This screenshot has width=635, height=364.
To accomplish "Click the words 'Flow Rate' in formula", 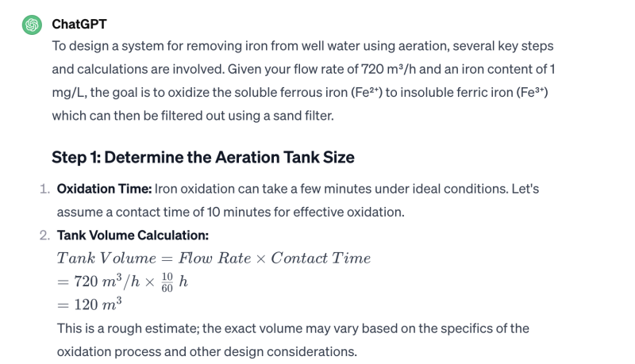I will [215, 258].
